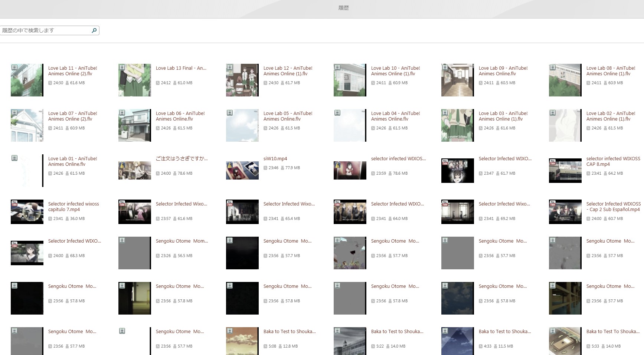Open the siW10.mp4 video thumbnail
644x355 pixels.
coord(242,171)
